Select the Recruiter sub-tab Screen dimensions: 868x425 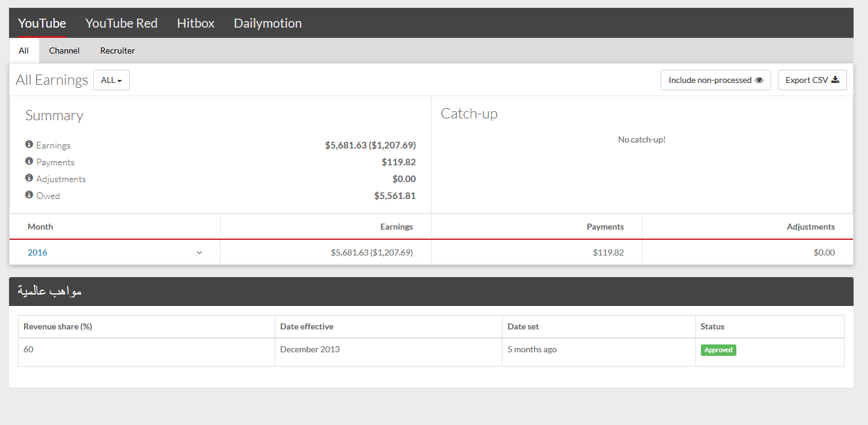pos(118,50)
